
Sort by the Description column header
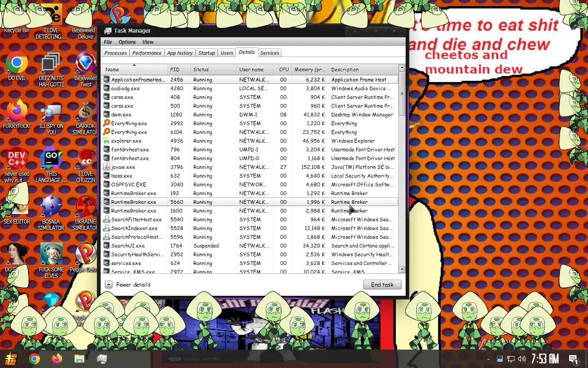point(363,69)
